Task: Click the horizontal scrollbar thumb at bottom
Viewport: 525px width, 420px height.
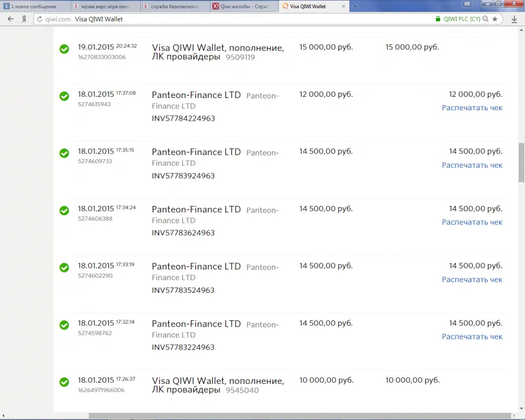Action: coord(300,416)
